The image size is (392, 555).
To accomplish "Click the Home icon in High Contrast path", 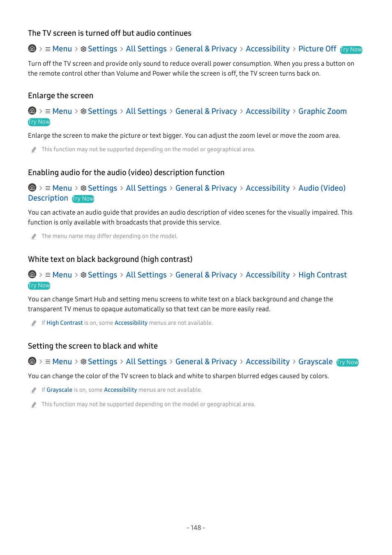I will (x=32, y=275).
